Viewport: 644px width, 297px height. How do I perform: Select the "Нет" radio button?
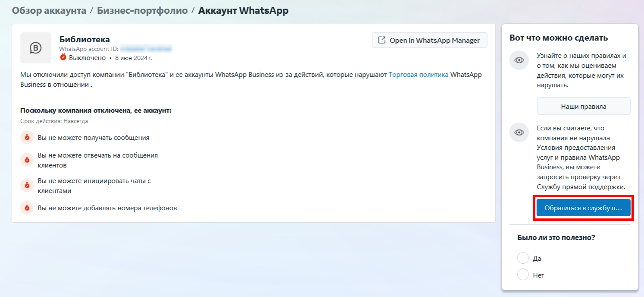[x=522, y=275]
